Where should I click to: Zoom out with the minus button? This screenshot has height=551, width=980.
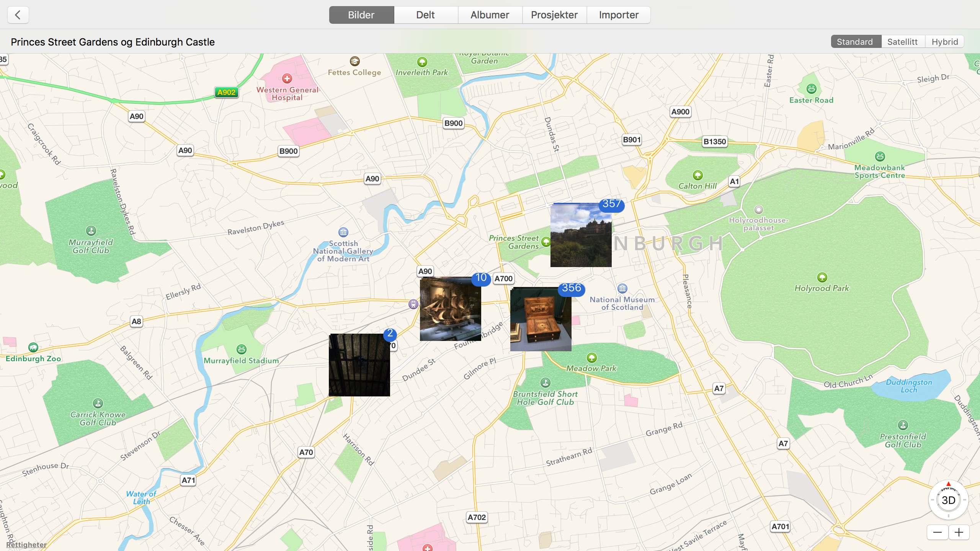tap(937, 532)
